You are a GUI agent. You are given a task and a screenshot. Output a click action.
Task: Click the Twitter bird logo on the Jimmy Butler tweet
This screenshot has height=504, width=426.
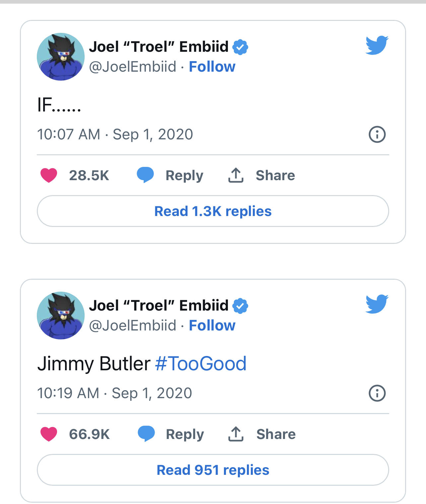377,304
